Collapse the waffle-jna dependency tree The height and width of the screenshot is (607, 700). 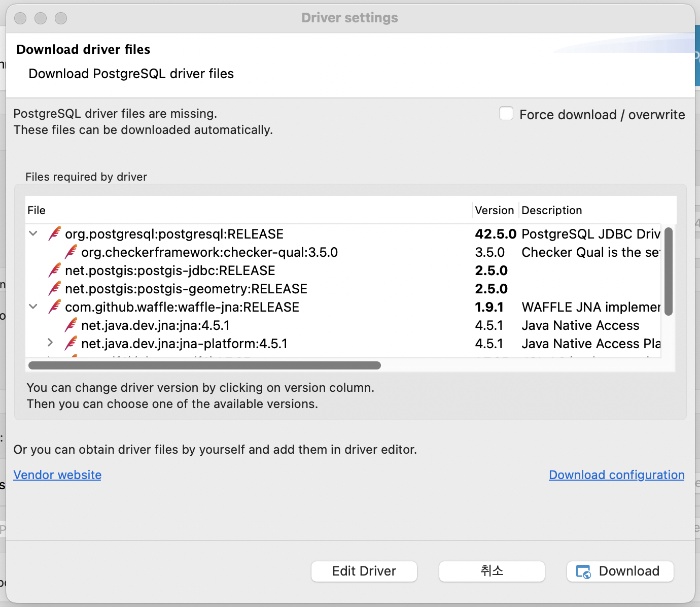pos(33,307)
